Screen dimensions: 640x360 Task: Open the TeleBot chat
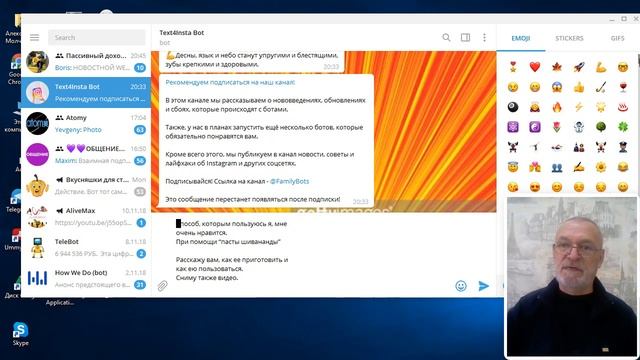coord(86,247)
